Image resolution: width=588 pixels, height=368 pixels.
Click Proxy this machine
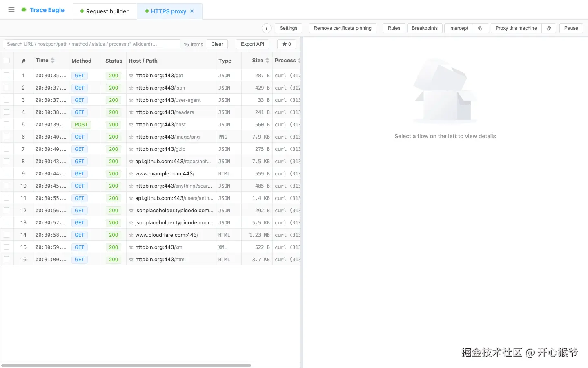pyautogui.click(x=516, y=28)
